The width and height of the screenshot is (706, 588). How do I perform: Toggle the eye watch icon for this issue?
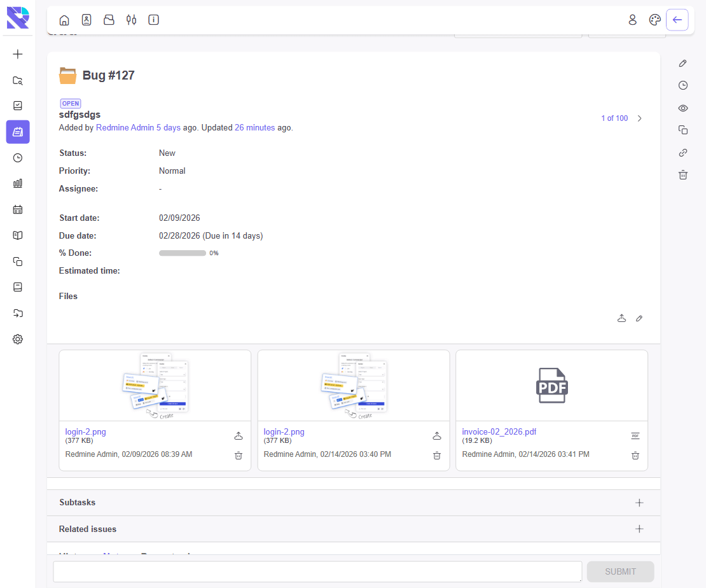click(682, 108)
